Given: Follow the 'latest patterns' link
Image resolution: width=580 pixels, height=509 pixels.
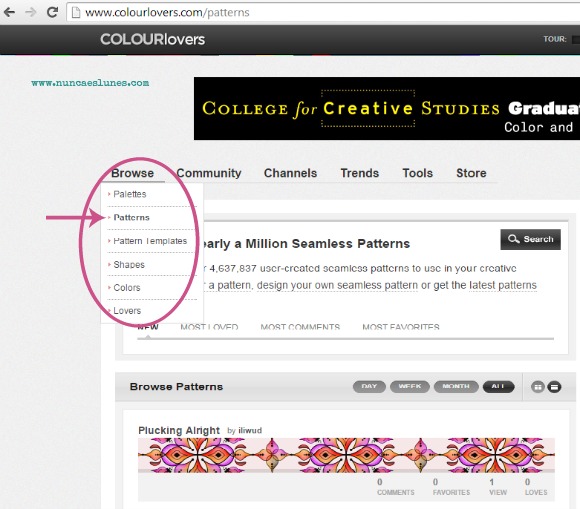Looking at the screenshot, I should pyautogui.click(x=503, y=285).
